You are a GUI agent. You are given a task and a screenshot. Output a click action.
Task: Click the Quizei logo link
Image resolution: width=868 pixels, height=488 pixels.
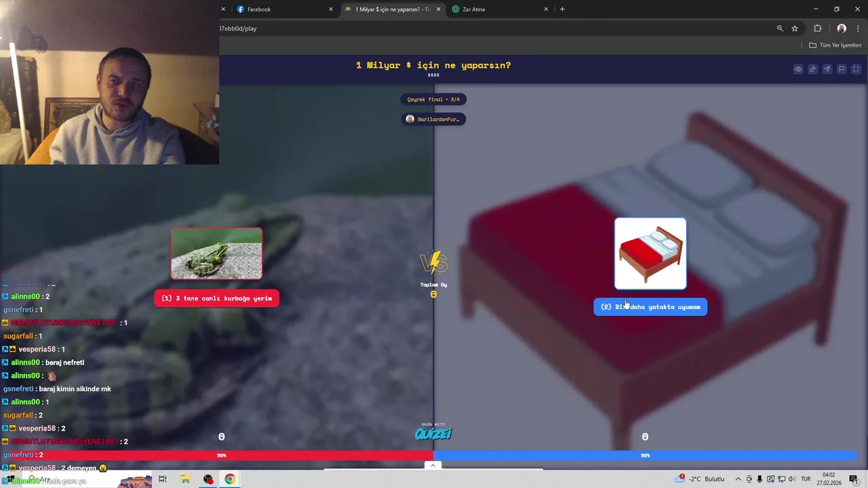coord(433,432)
